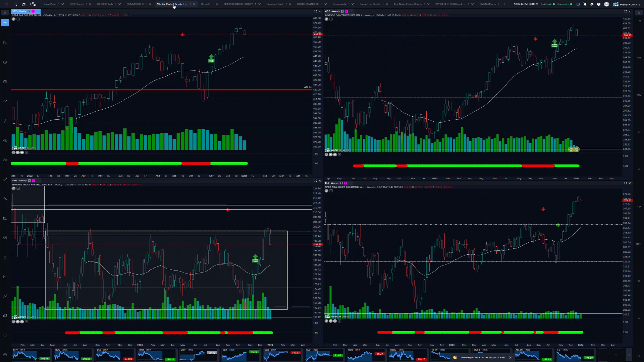
Task: Open the SPY 1min mini chart thumbnail
Action: tap(31, 355)
